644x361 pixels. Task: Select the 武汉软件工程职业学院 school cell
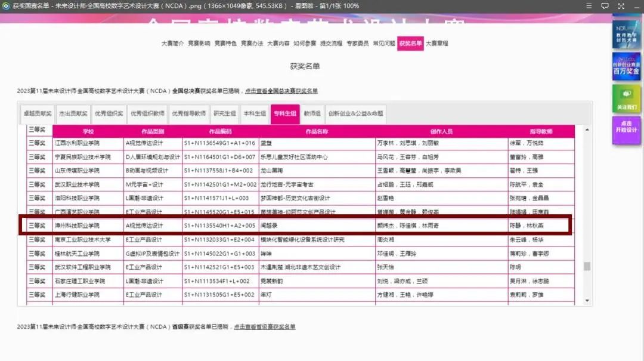(x=88, y=267)
